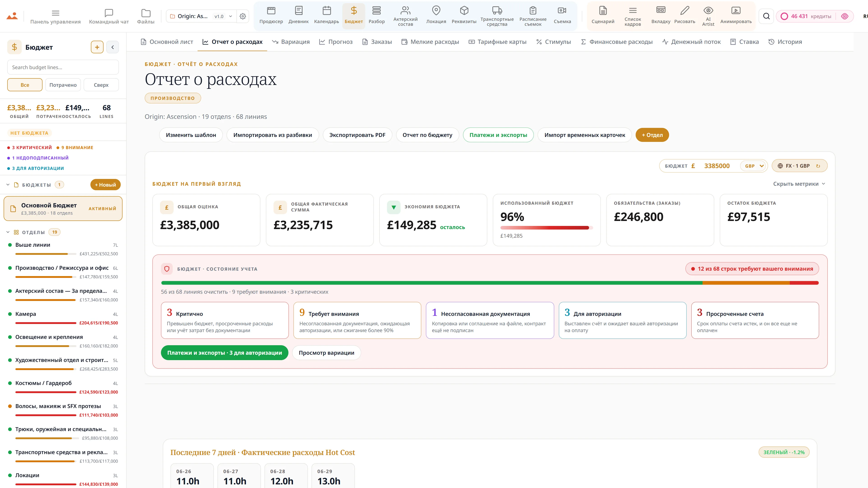Click the 'Экспортировать PDF' button
868x488 pixels.
(x=357, y=135)
